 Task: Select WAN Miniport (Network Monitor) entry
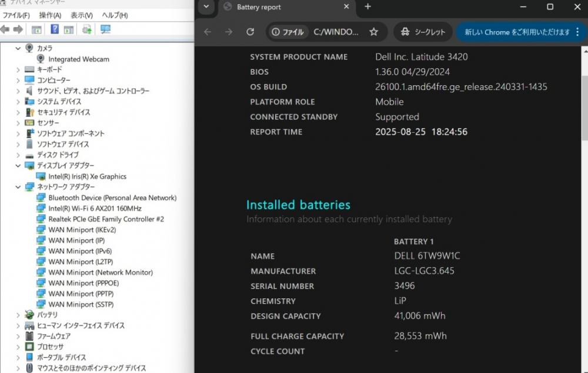pos(101,272)
